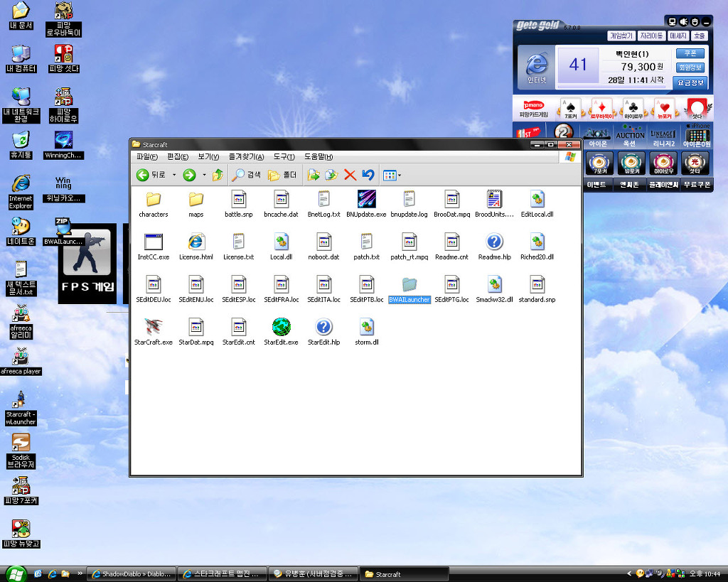The width and height of the screenshot is (728, 582).
Task: Open the 파일(F) menu
Action: tap(147, 156)
